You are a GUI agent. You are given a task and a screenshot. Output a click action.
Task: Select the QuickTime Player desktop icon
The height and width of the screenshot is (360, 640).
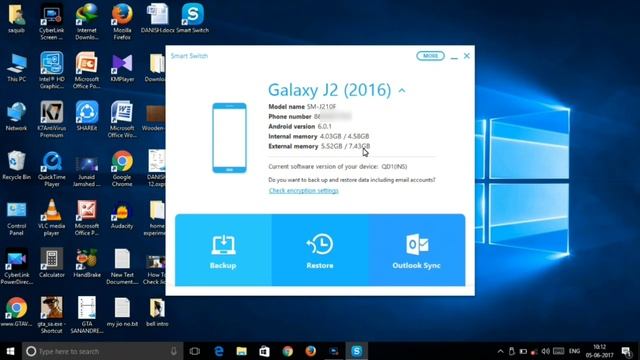point(51,169)
